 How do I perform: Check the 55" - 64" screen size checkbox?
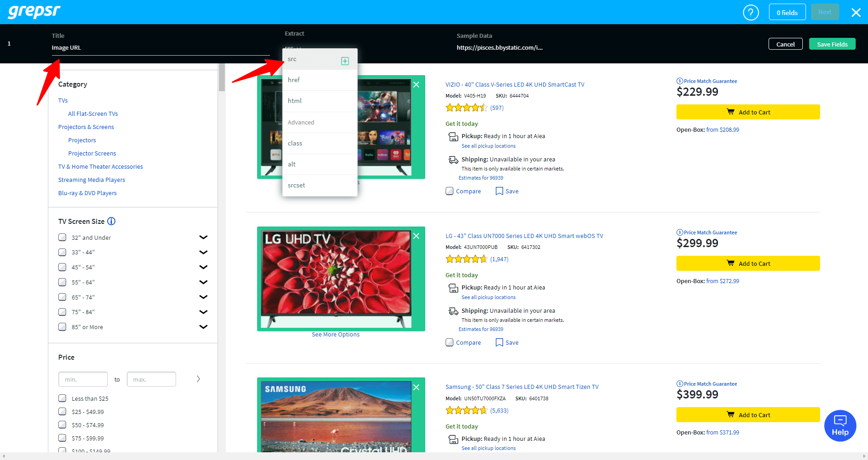(x=62, y=282)
